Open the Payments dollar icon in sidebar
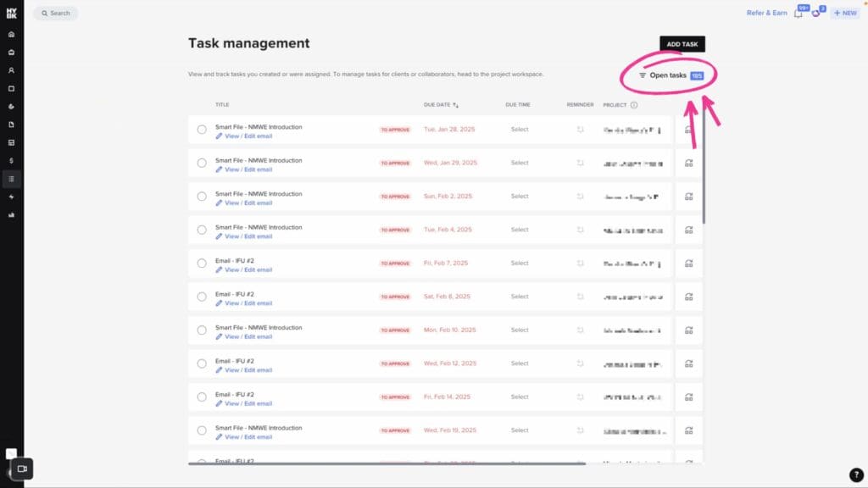This screenshot has width=868, height=488. [12, 159]
